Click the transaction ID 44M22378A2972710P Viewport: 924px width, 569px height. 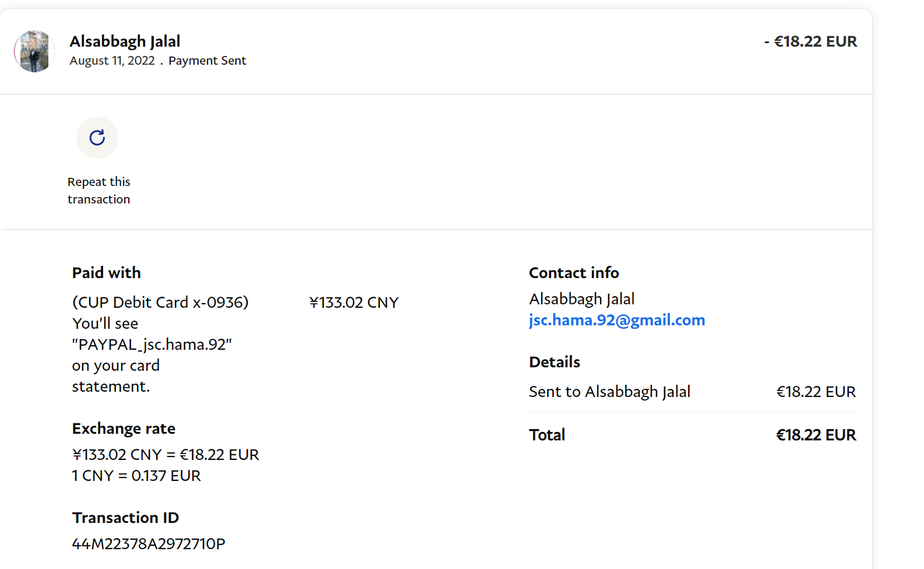pyautogui.click(x=149, y=544)
